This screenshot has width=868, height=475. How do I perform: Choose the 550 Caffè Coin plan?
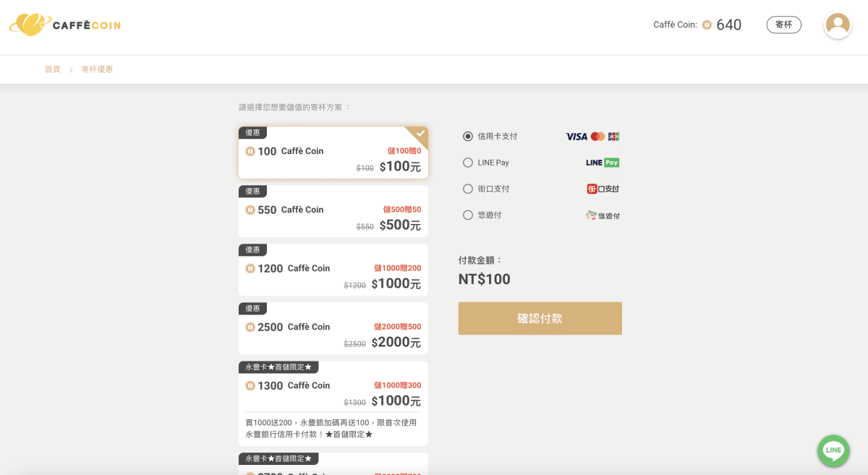coord(333,211)
